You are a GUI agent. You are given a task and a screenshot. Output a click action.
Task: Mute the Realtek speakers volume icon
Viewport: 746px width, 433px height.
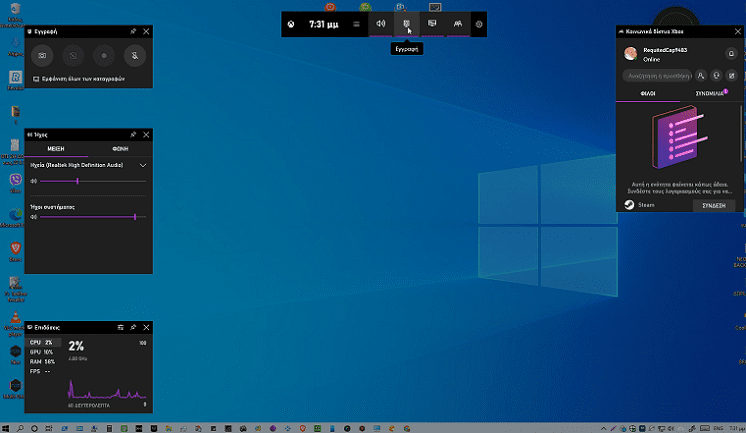coord(33,181)
